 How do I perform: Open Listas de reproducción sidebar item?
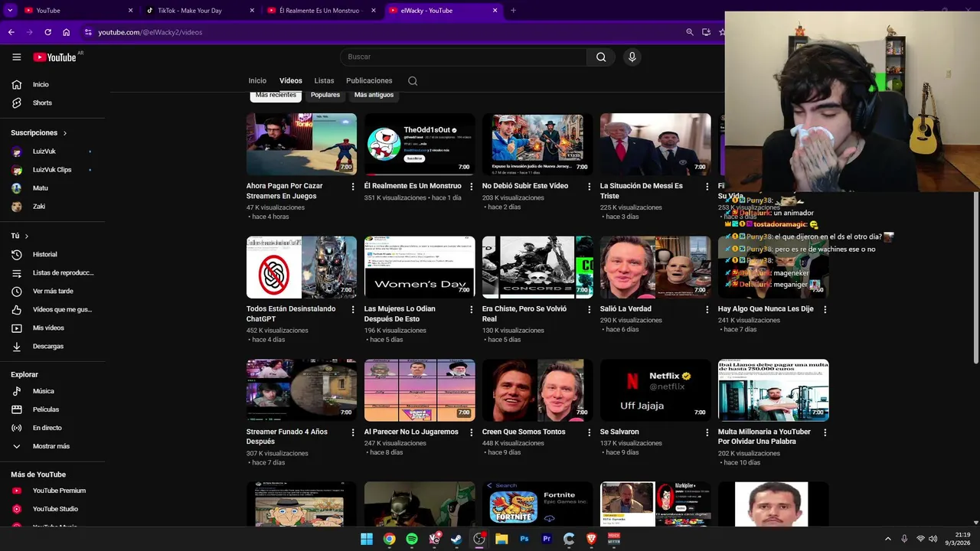coord(53,272)
